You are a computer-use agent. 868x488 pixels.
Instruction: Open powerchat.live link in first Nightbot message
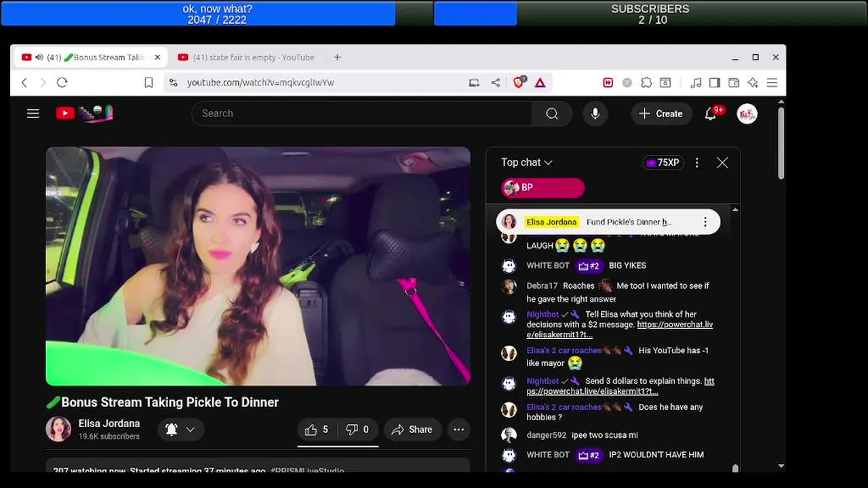pos(618,329)
